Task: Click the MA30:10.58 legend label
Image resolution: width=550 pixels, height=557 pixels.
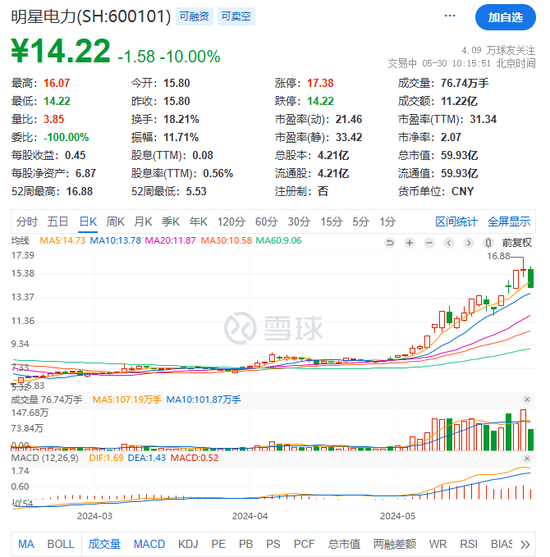Action: [226, 240]
